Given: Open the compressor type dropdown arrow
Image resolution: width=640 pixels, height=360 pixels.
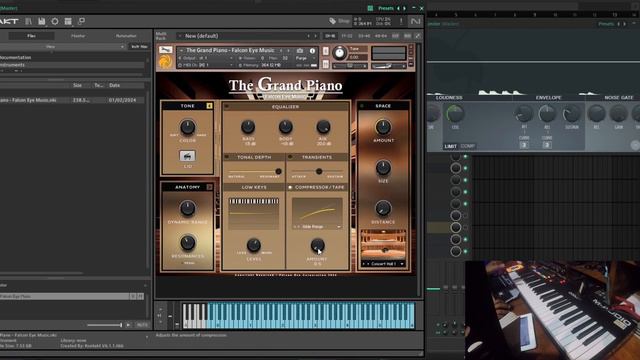Looking at the screenshot, I should click(339, 227).
